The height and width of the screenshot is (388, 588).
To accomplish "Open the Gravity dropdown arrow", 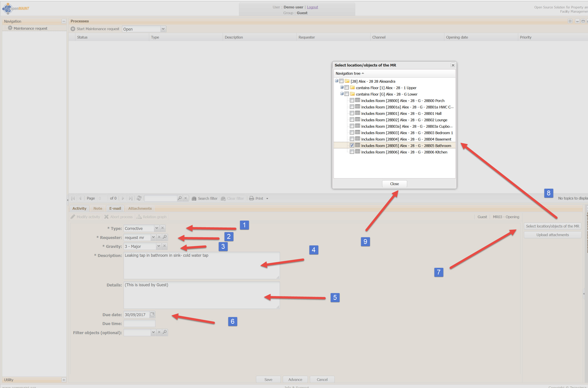I will 158,246.
